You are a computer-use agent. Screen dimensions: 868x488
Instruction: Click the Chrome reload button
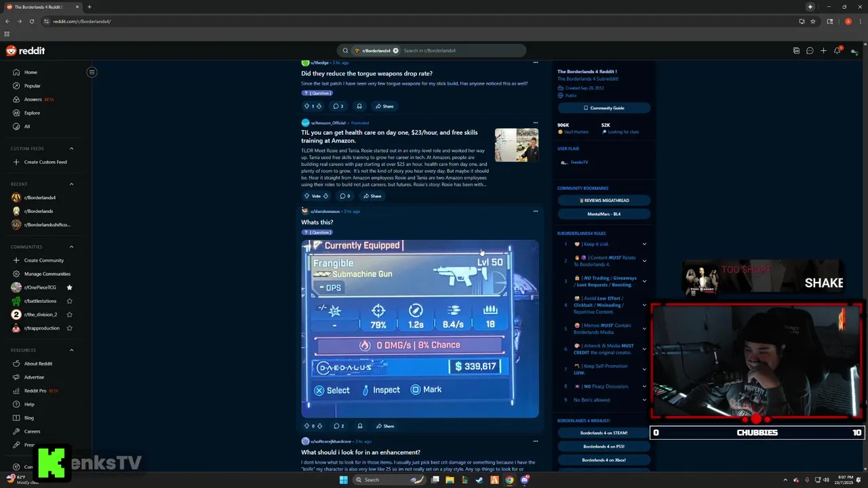pyautogui.click(x=31, y=21)
